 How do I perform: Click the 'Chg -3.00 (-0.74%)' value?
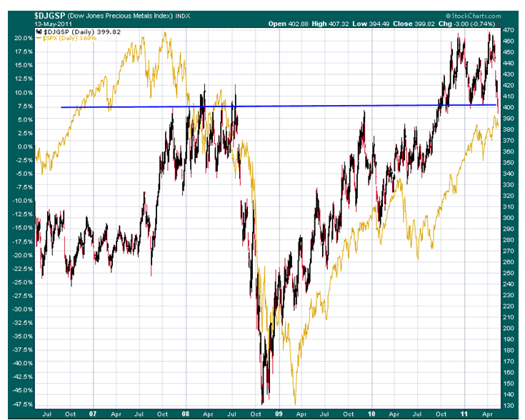pos(466,24)
